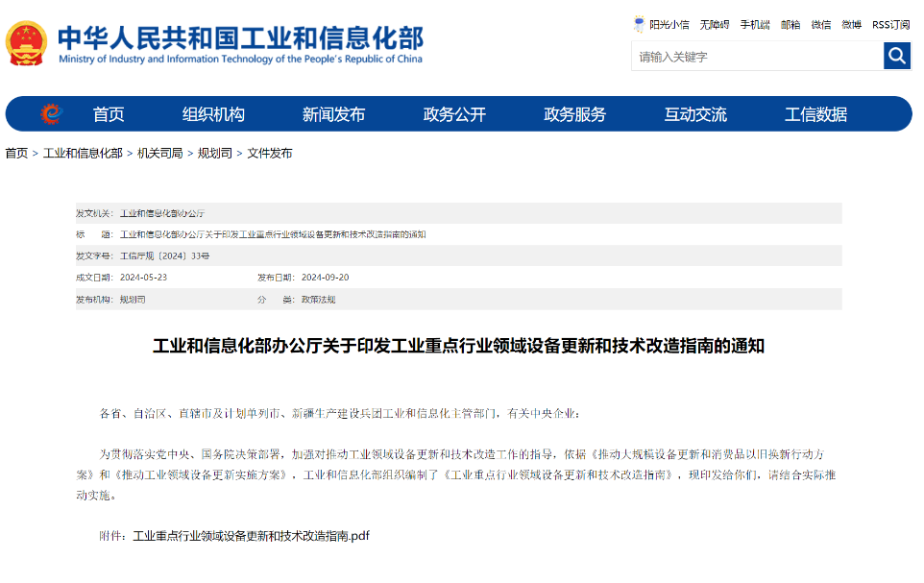Open the 微博 link in top bar
The image size is (924, 583).
851,25
